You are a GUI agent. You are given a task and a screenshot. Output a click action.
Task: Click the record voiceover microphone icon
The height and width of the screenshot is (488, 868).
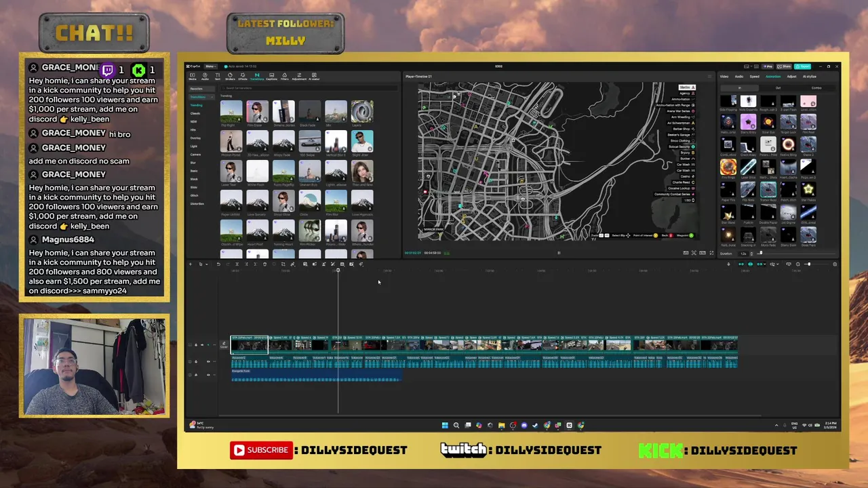pyautogui.click(x=728, y=264)
